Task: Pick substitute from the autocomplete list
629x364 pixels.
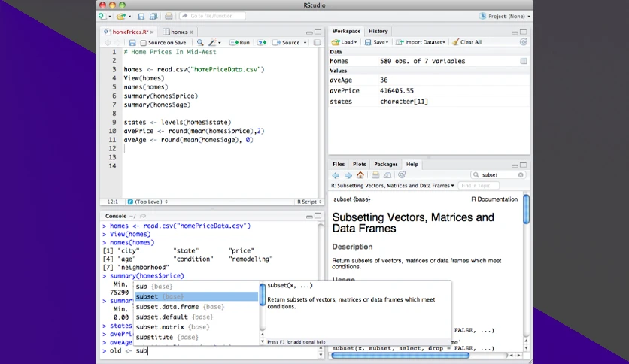Action: click(x=196, y=337)
